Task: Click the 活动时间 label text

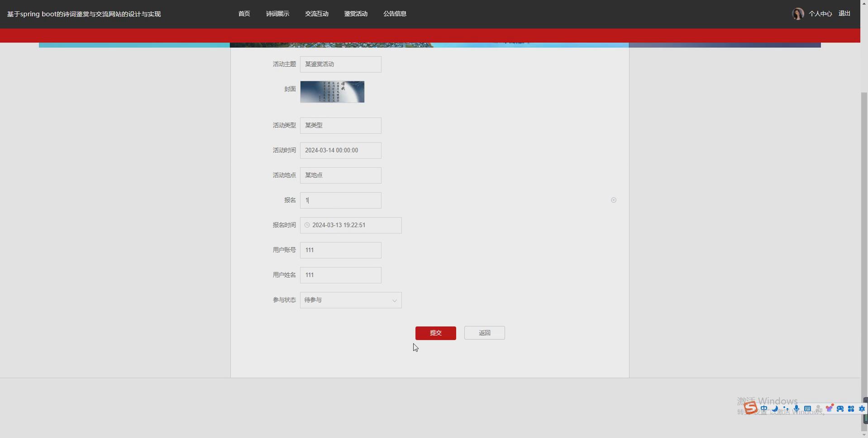Action: coord(284,150)
